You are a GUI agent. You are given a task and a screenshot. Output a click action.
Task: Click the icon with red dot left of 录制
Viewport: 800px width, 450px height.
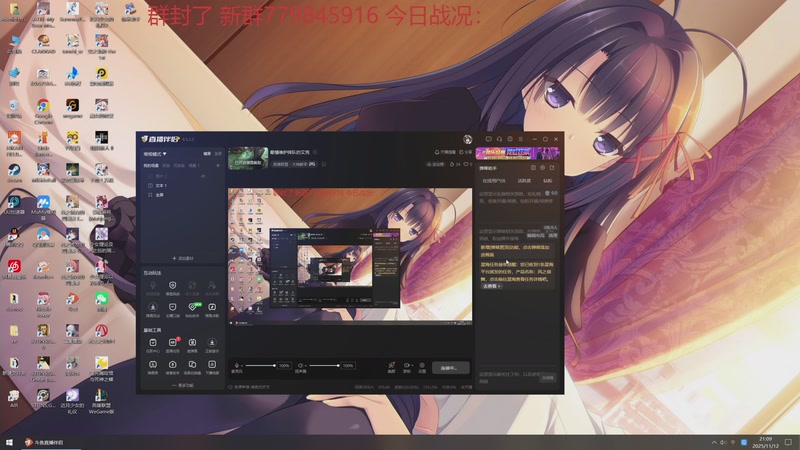[391, 366]
